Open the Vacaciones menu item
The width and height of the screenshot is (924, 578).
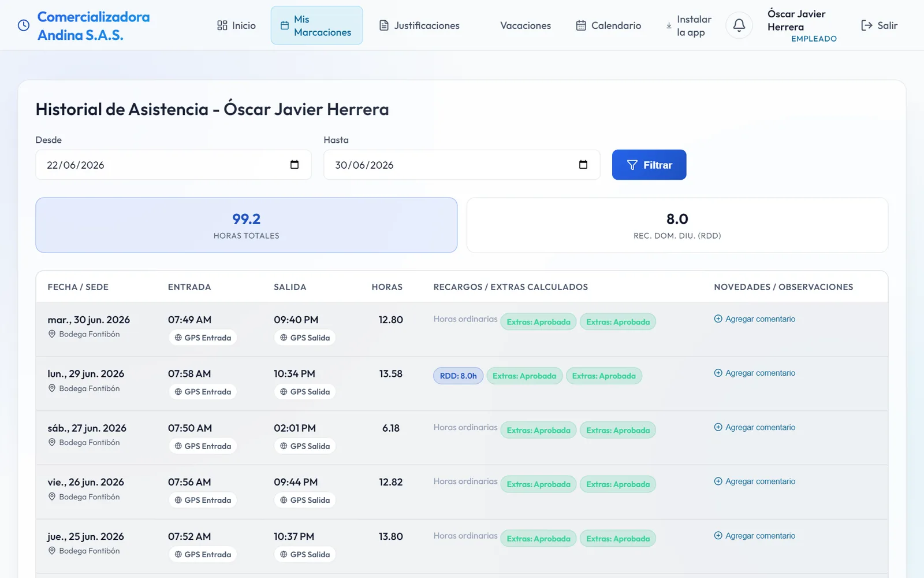[x=525, y=25]
